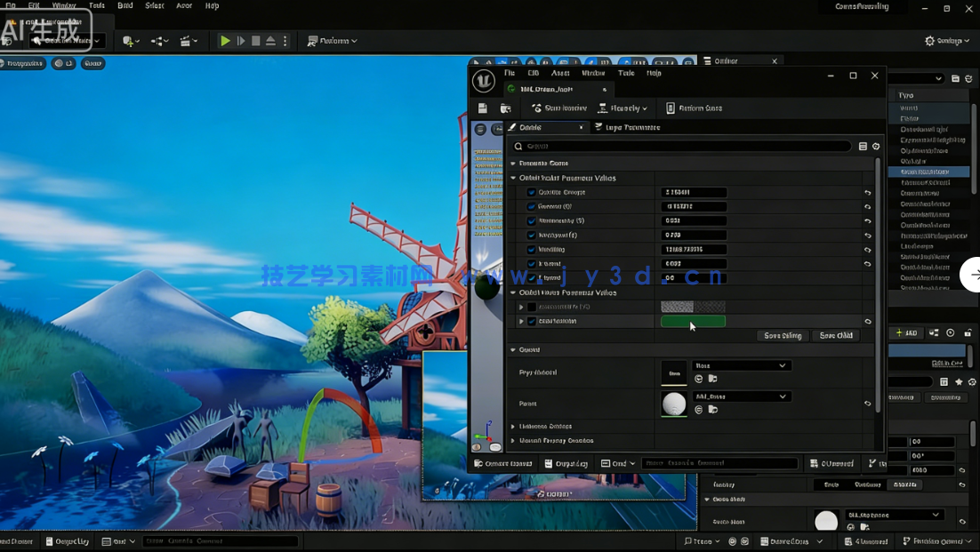Collapse the Default Scalar Parameter Values section
980x552 pixels.
pos(513,178)
